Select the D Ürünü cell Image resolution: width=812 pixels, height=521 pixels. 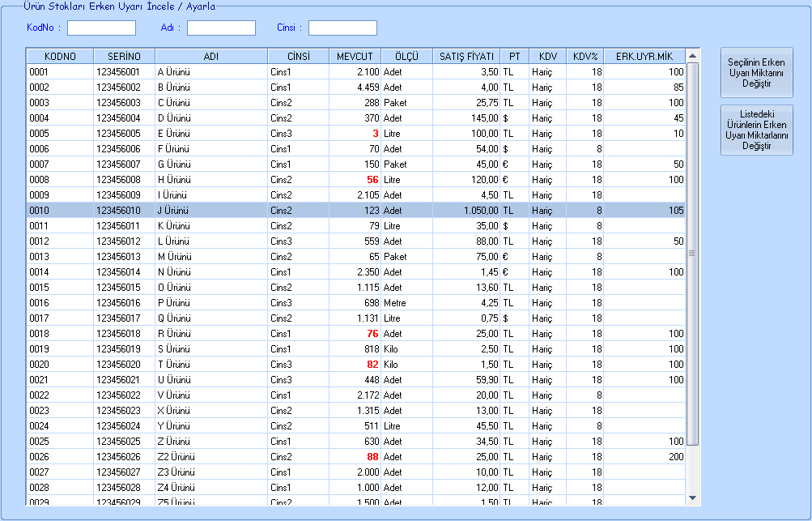click(x=211, y=118)
